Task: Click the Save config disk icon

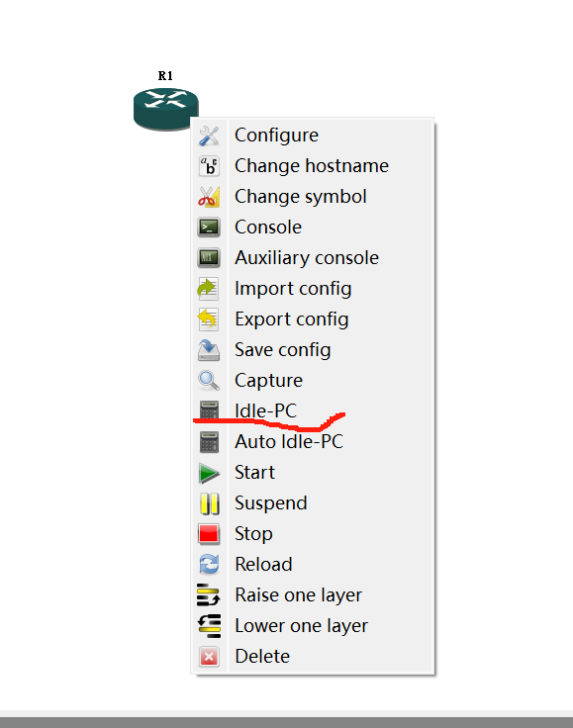Action: (209, 350)
